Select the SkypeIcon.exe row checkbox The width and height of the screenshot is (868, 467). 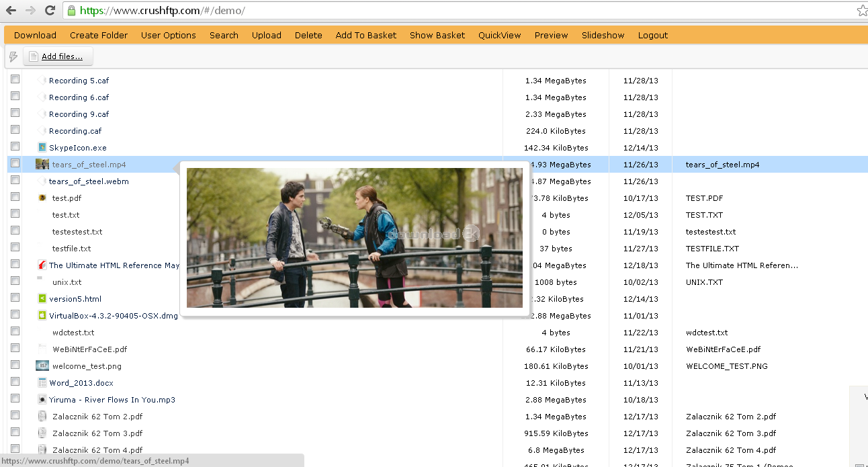(x=15, y=146)
